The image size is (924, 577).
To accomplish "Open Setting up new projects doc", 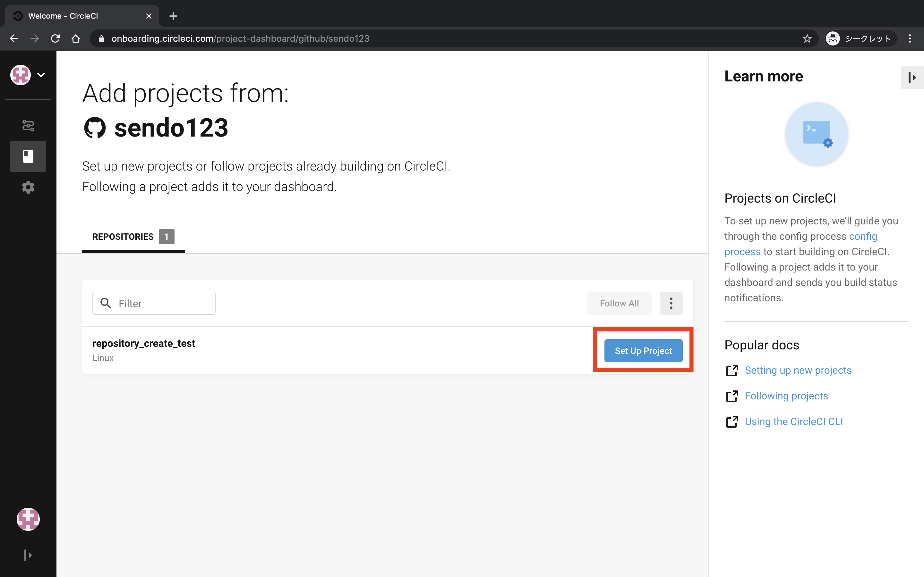I will point(798,370).
